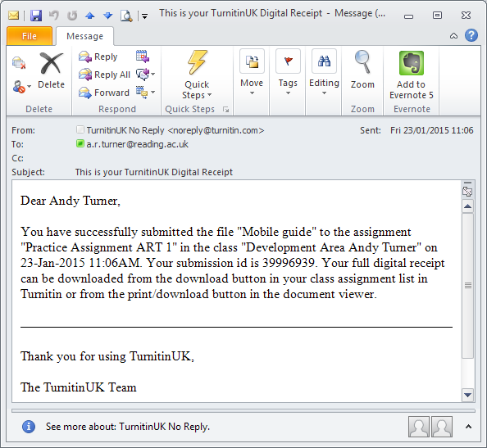Go to previous item using up arrow
This screenshot has width=487, height=448.
tap(90, 16)
